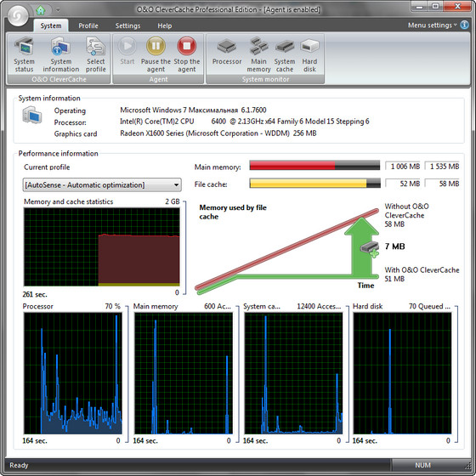Viewport: 476px width, 476px height.
Task: Click the System information ribbon icon
Action: (60, 55)
